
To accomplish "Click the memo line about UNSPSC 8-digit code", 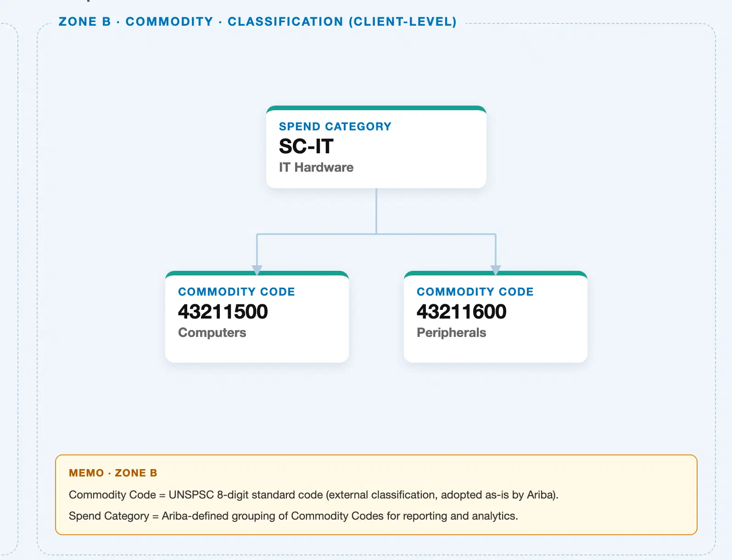I will [313, 495].
